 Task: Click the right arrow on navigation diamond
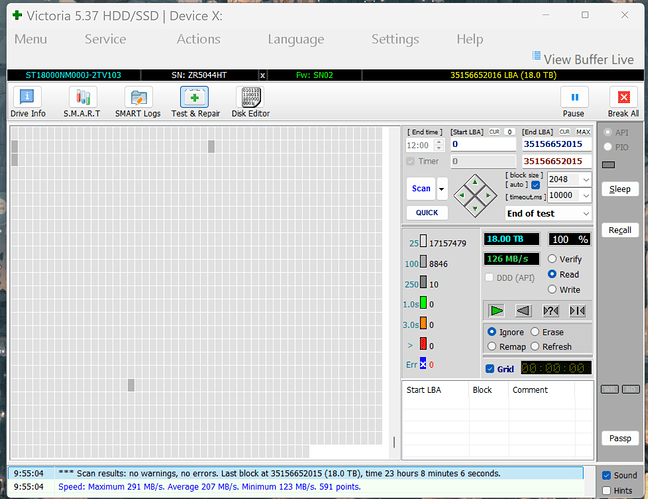click(488, 195)
